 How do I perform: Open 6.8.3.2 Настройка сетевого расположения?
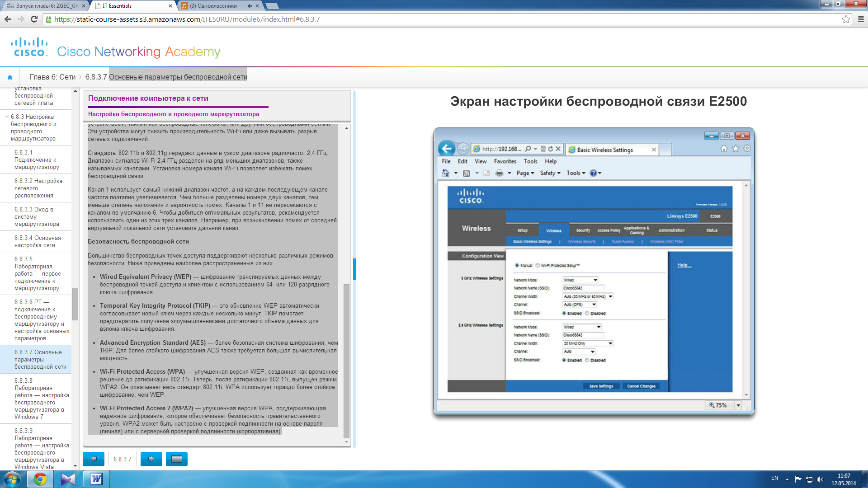[x=36, y=188]
